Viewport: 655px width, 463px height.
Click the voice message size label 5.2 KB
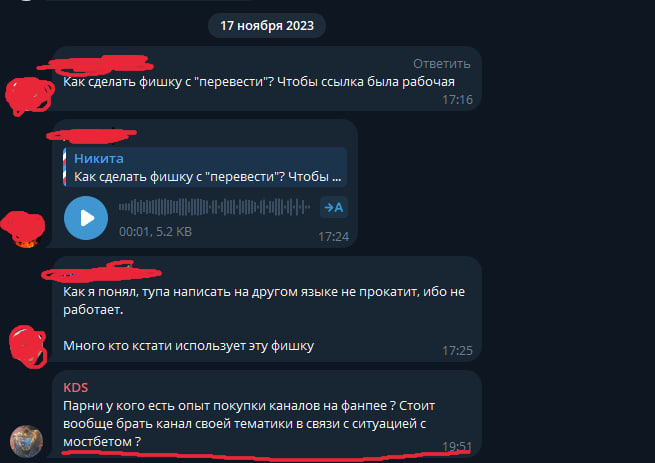click(174, 232)
